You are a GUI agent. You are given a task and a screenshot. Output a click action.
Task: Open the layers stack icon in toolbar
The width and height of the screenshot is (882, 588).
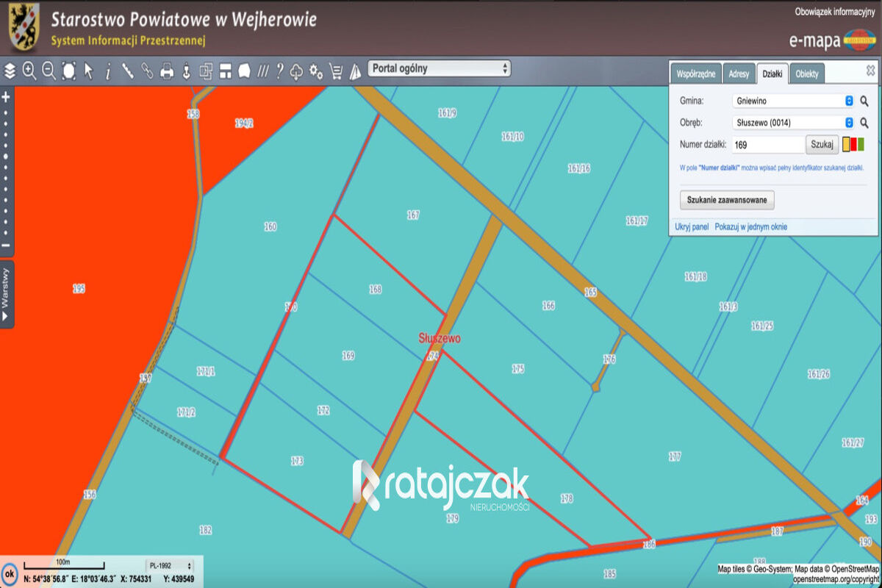coord(10,71)
